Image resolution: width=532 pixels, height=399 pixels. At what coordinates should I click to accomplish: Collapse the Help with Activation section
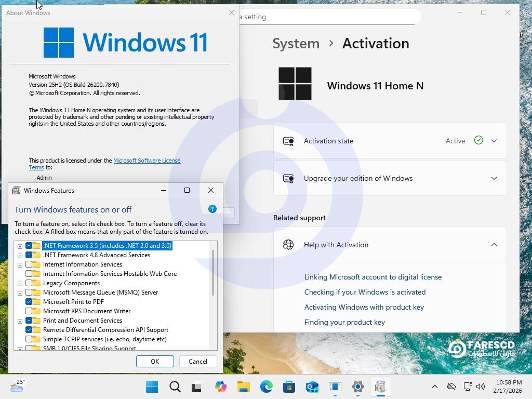click(x=494, y=245)
